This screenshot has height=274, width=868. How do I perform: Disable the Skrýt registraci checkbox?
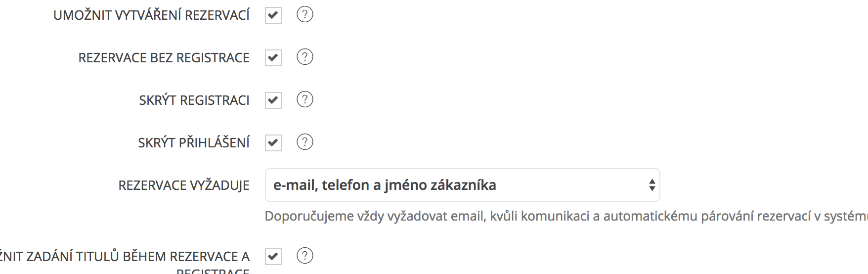pyautogui.click(x=273, y=100)
